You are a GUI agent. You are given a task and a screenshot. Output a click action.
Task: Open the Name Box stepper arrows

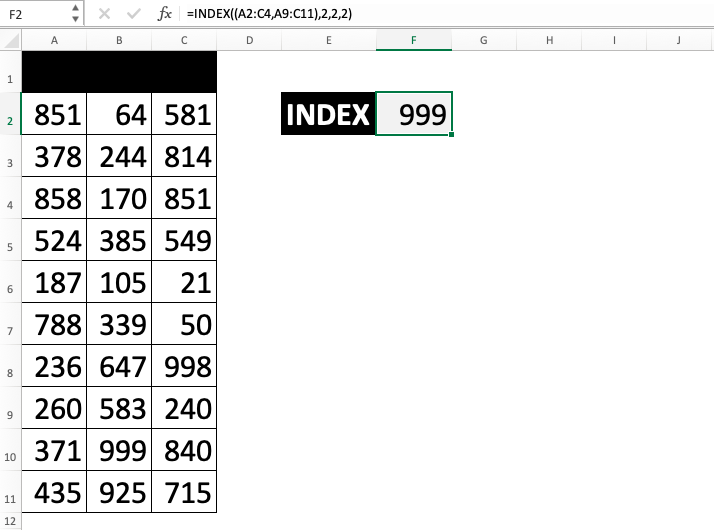(x=76, y=14)
